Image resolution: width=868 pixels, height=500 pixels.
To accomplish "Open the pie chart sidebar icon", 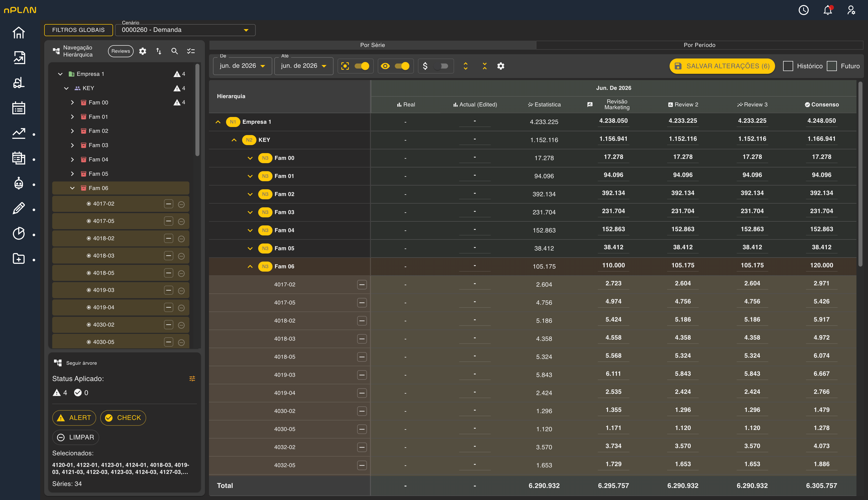I will pyautogui.click(x=19, y=233).
